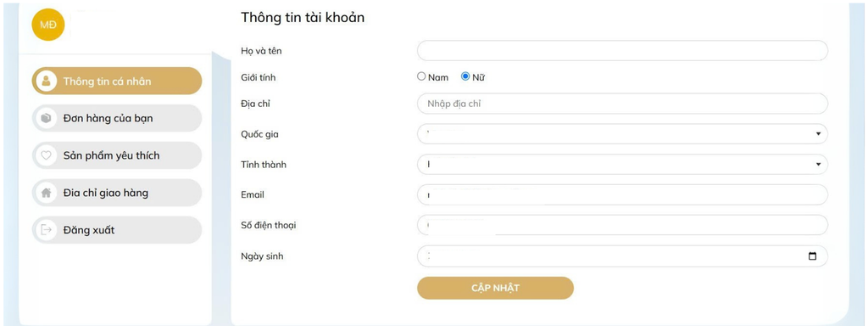Screen dimensions: 868x326
Task: Open the Địa chỉ giao hàng section
Action: pos(117,193)
